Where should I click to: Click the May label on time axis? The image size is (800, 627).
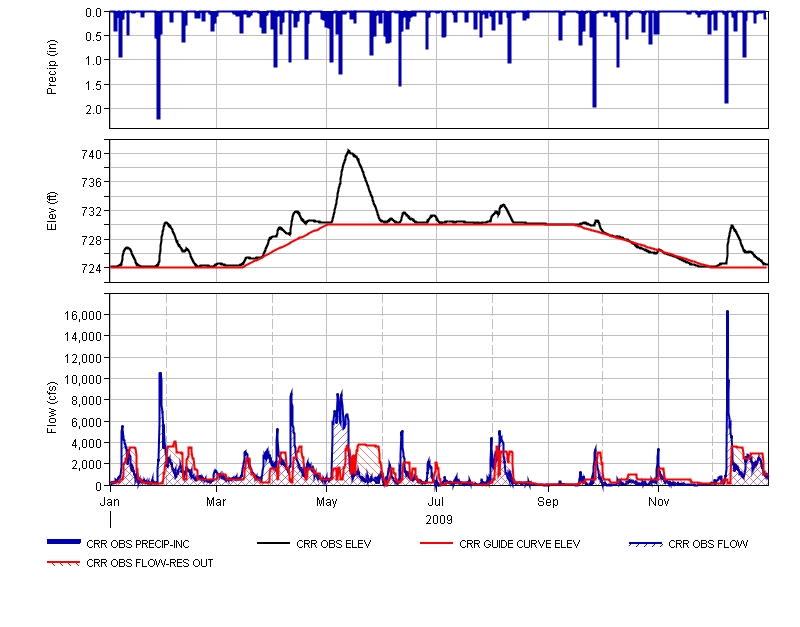[x=327, y=501]
